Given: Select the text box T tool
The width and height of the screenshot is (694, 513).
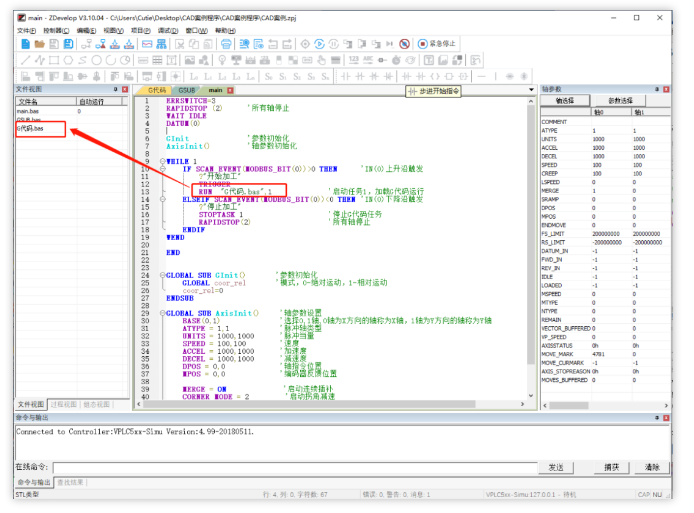Looking at the screenshot, I should [171, 60].
